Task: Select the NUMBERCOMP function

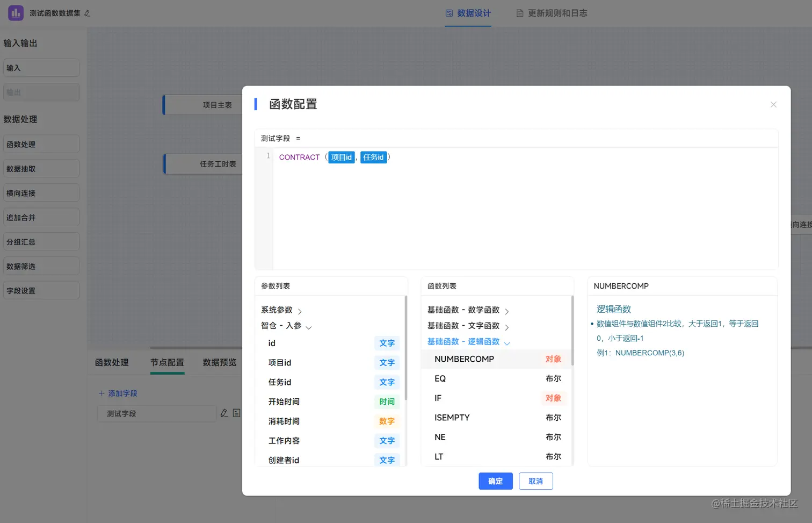Action: 496,359
